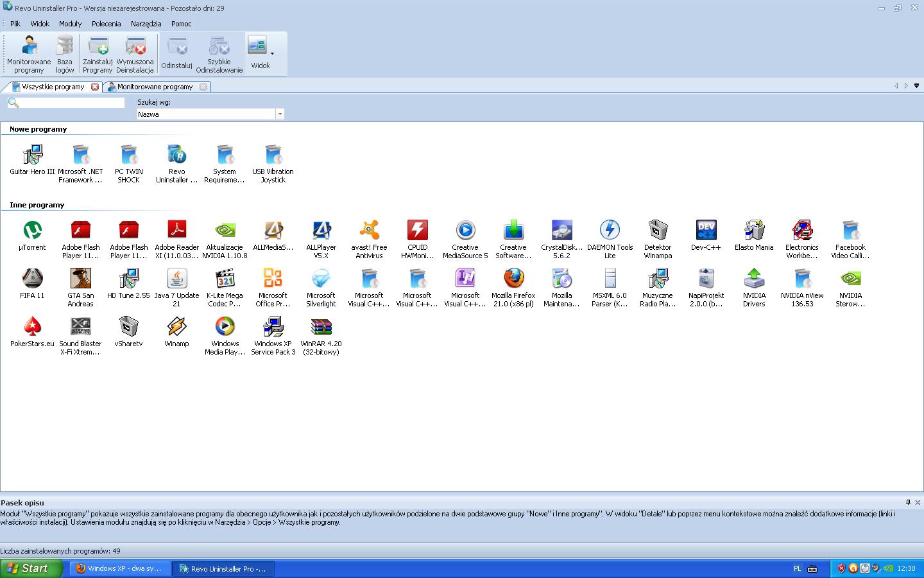
Task: Close the Wszystkie programy tab
Action: tap(95, 87)
